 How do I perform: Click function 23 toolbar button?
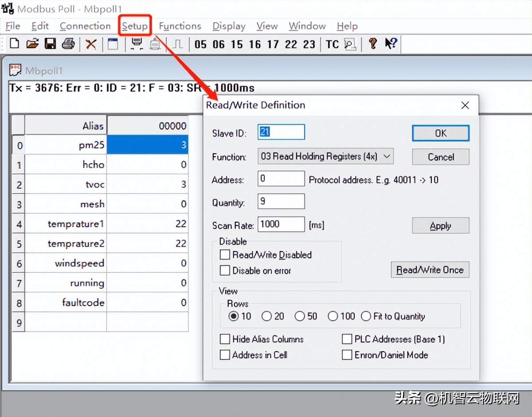point(309,44)
